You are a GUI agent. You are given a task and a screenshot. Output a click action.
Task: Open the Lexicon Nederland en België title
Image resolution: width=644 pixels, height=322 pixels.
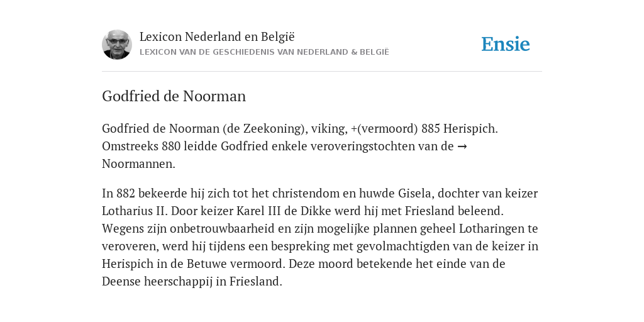pos(217,36)
